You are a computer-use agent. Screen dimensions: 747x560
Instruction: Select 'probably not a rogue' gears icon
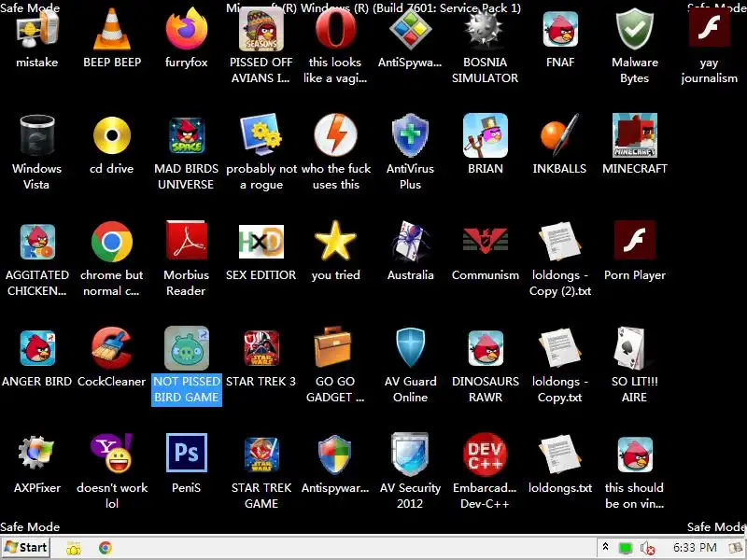point(261,134)
